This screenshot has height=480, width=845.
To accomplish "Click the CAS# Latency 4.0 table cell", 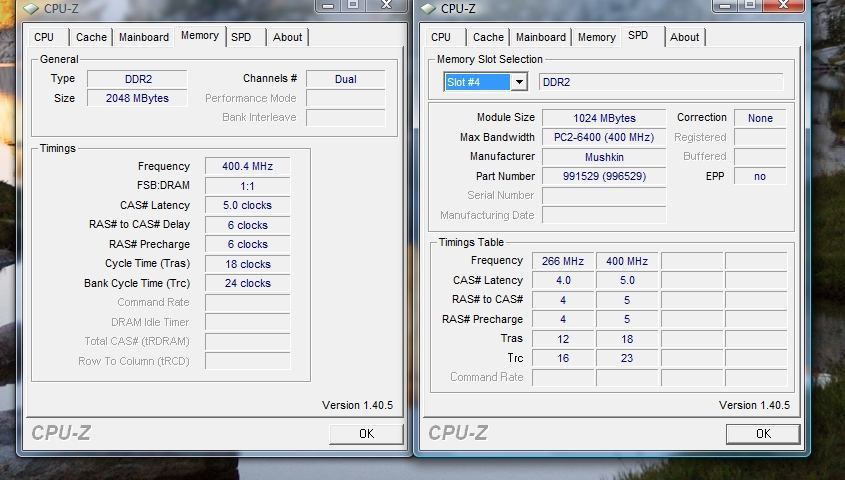I will pos(563,280).
